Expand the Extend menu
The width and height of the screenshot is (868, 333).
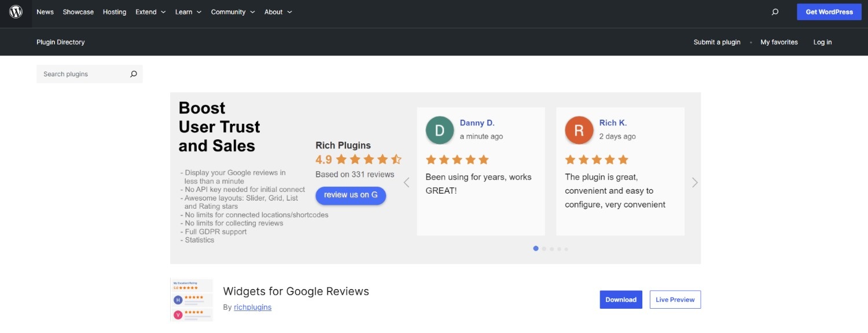click(x=150, y=12)
